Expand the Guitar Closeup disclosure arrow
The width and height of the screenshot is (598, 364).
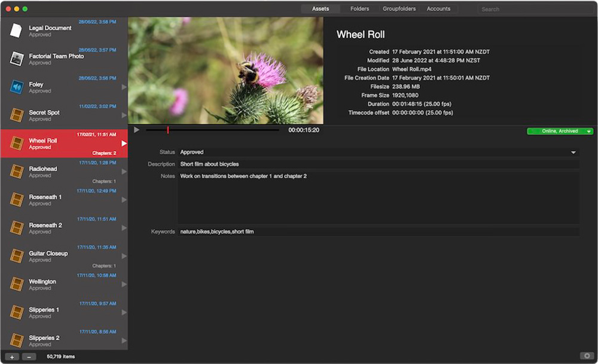pyautogui.click(x=124, y=256)
